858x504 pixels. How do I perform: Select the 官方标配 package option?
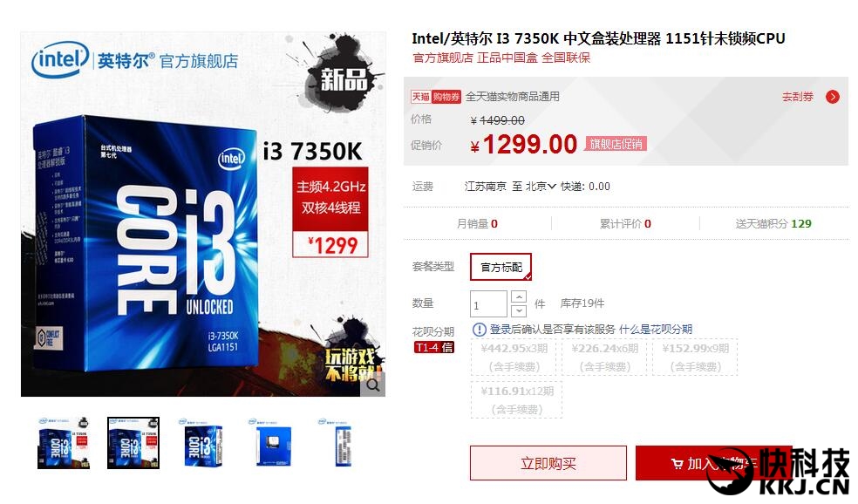(500, 267)
